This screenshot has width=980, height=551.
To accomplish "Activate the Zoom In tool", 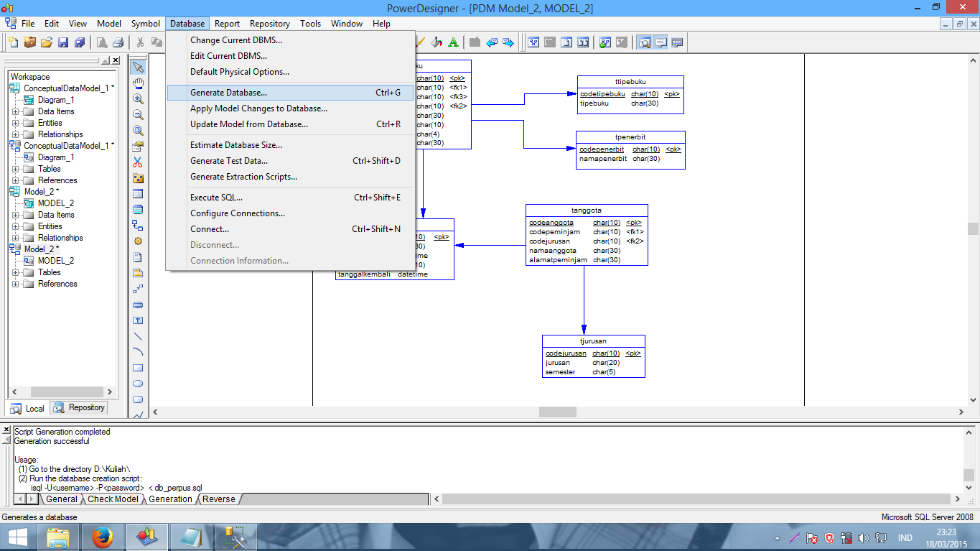I will coord(136,98).
